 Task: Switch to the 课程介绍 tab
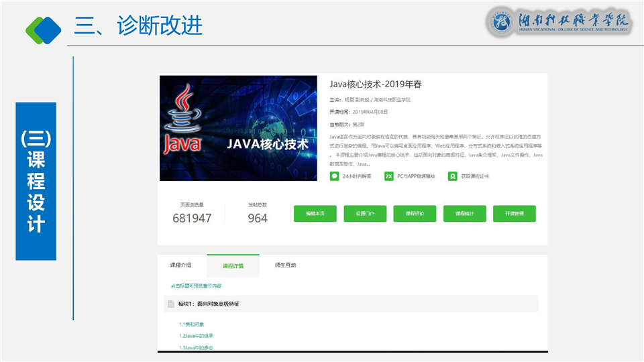tap(180, 265)
